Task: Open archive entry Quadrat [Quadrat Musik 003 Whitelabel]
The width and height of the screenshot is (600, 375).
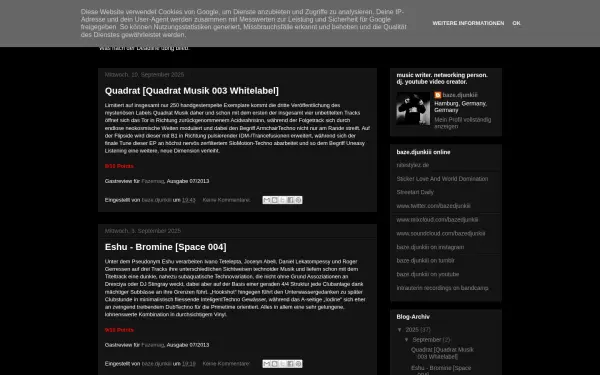Action: (442, 353)
